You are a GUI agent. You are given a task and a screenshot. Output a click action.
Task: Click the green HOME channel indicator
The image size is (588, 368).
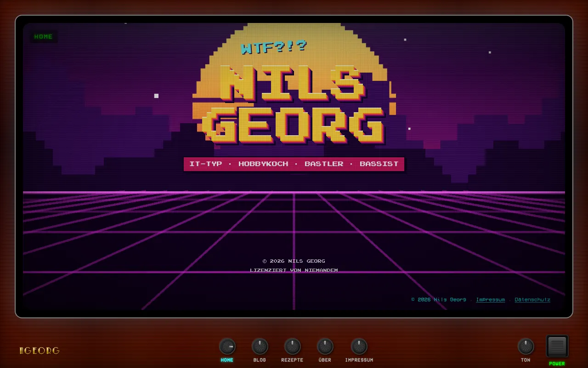(44, 37)
